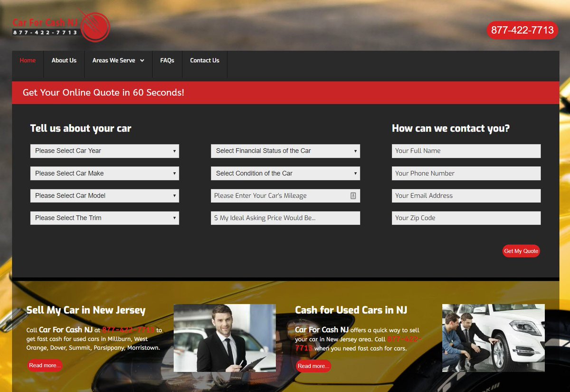Navigate to Contact Us
Screen dimensions: 570x392
(205, 60)
